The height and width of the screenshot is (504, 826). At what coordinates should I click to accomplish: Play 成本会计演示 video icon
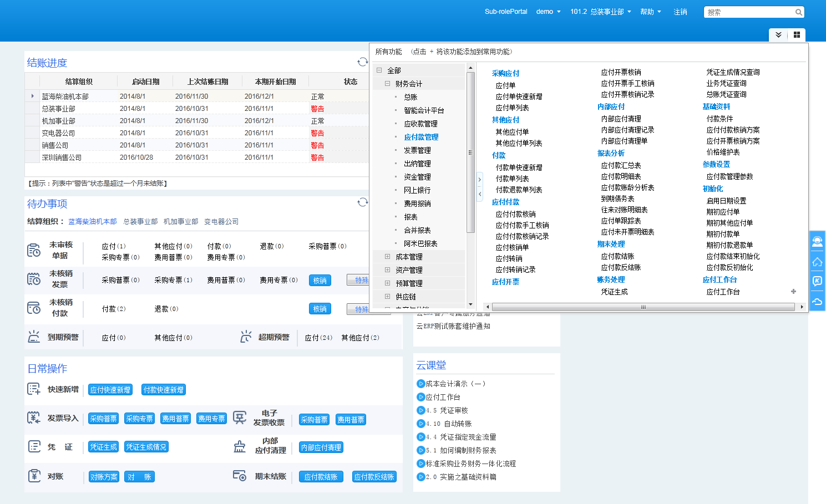(x=420, y=384)
